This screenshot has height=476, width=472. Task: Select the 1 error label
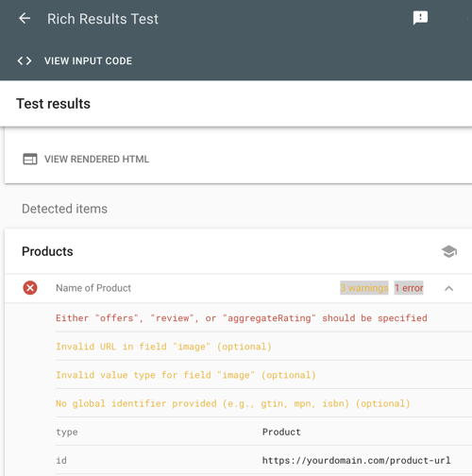click(x=409, y=288)
